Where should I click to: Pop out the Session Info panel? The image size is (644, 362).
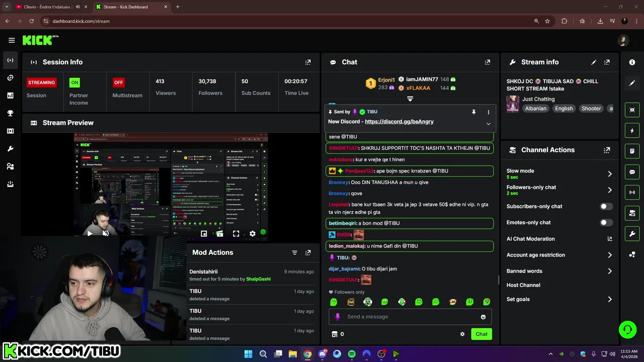[308, 62]
